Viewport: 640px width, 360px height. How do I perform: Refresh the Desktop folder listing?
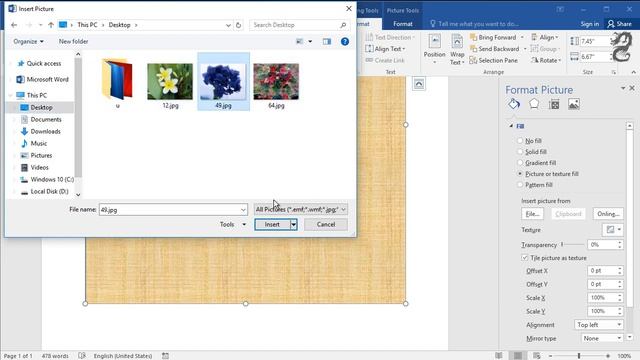[x=238, y=25]
